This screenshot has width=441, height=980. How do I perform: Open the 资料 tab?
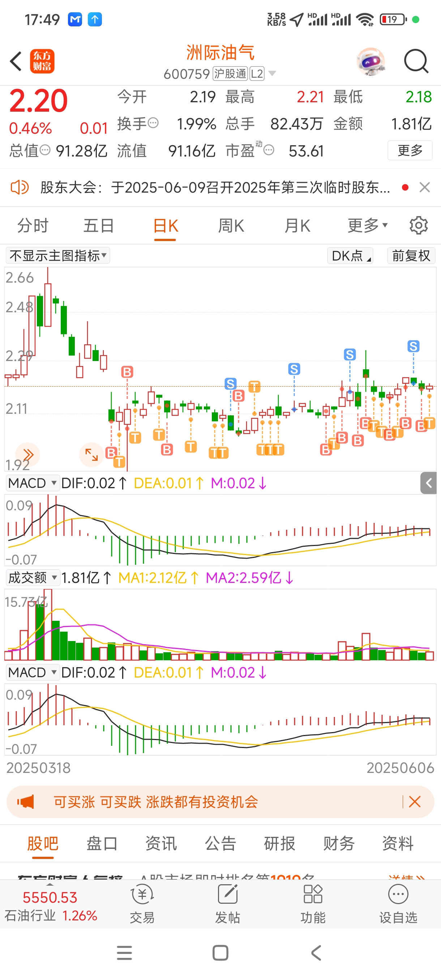[398, 843]
